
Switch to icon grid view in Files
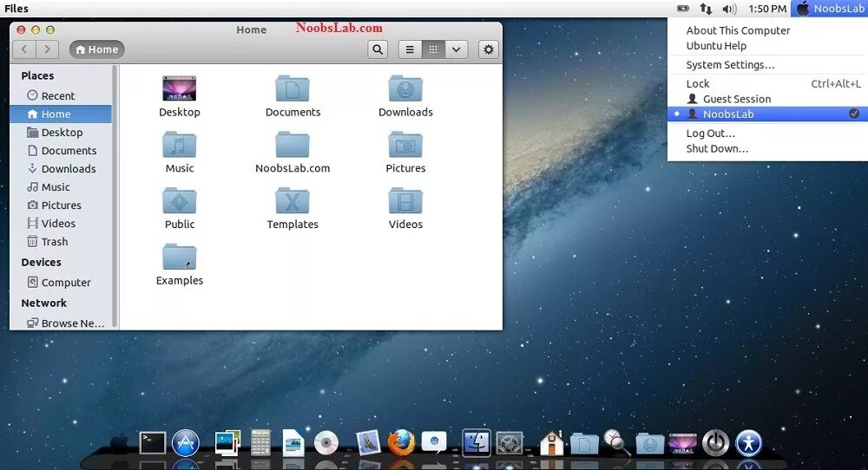[433, 49]
